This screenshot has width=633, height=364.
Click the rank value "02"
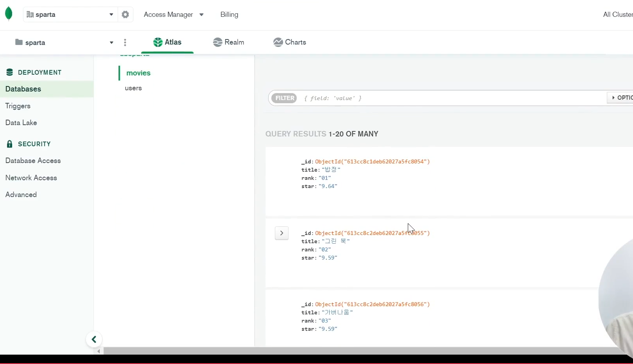pyautogui.click(x=325, y=249)
